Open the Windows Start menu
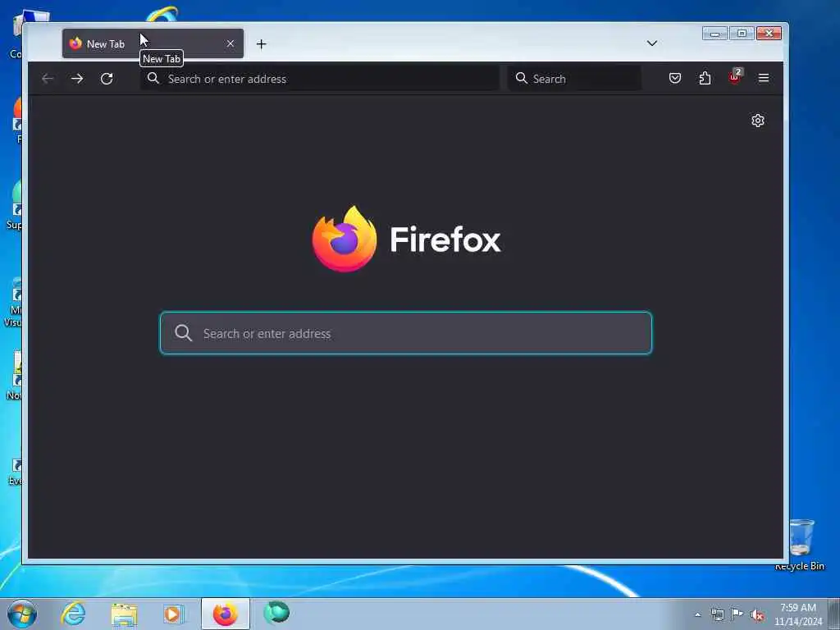The width and height of the screenshot is (840, 630). pyautogui.click(x=22, y=614)
